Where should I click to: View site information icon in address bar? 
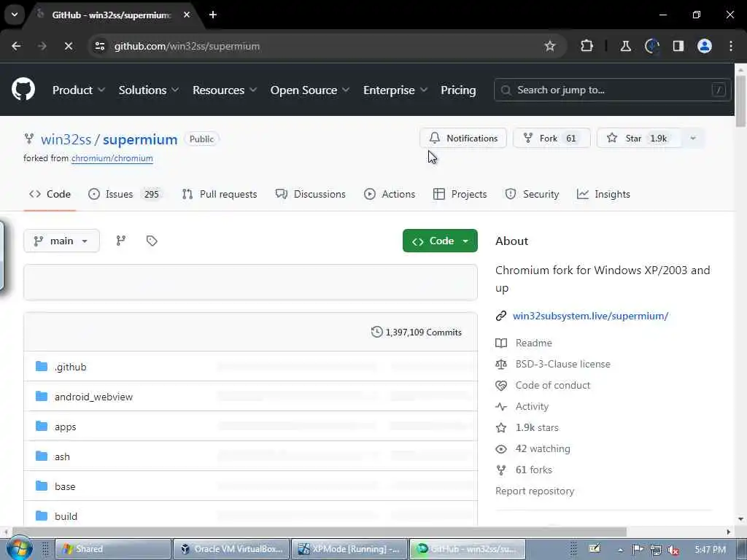point(100,46)
